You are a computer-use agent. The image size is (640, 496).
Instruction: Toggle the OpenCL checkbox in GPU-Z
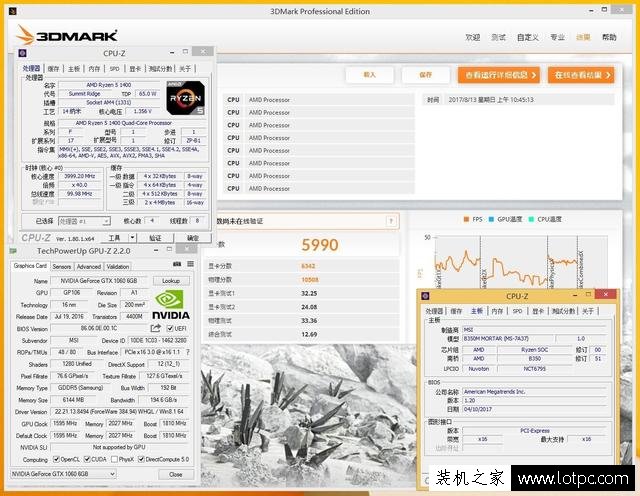pyautogui.click(x=56, y=459)
